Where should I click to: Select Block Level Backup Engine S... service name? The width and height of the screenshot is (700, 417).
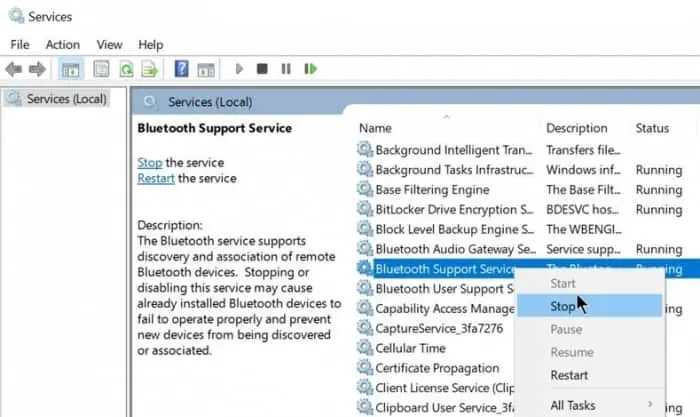(x=454, y=229)
